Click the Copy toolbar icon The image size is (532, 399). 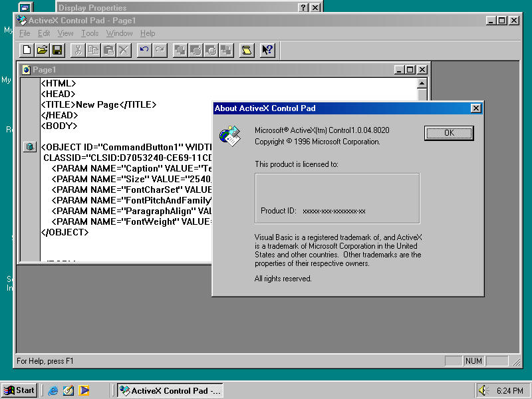coord(93,51)
